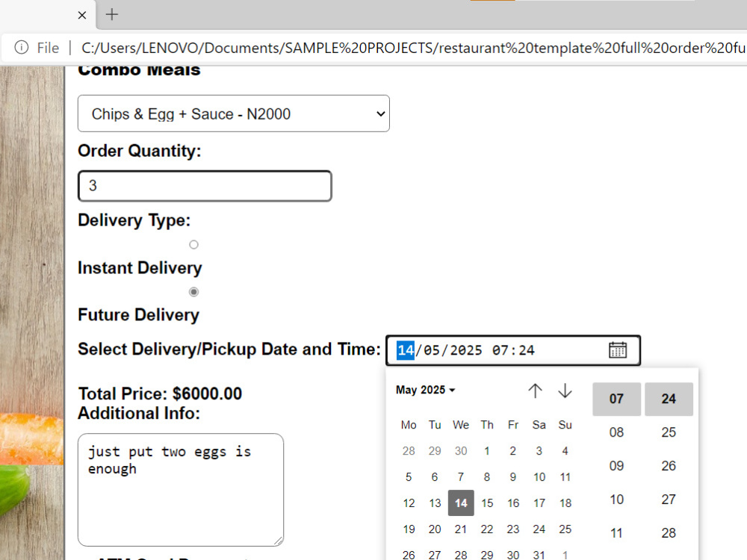The width and height of the screenshot is (747, 560).
Task: Click the Additional Info label
Action: click(139, 414)
